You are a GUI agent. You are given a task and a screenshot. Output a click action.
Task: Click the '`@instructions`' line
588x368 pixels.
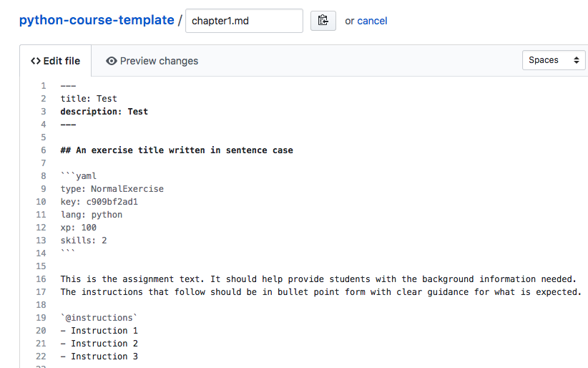click(99, 318)
